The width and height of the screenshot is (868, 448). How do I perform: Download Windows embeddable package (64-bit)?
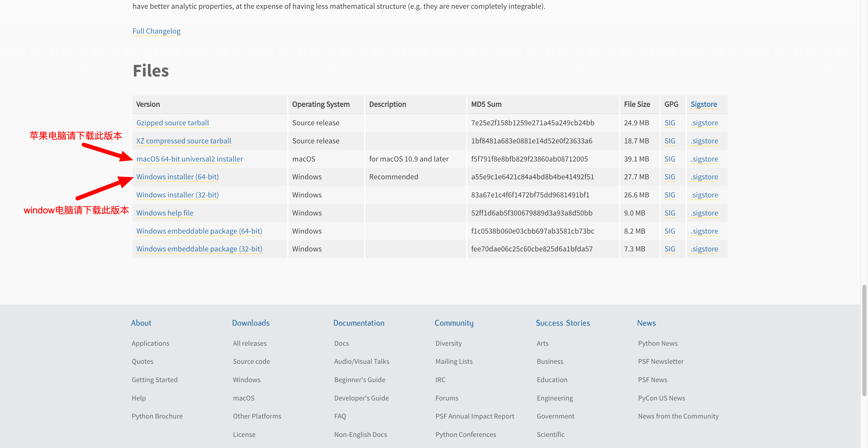click(199, 231)
